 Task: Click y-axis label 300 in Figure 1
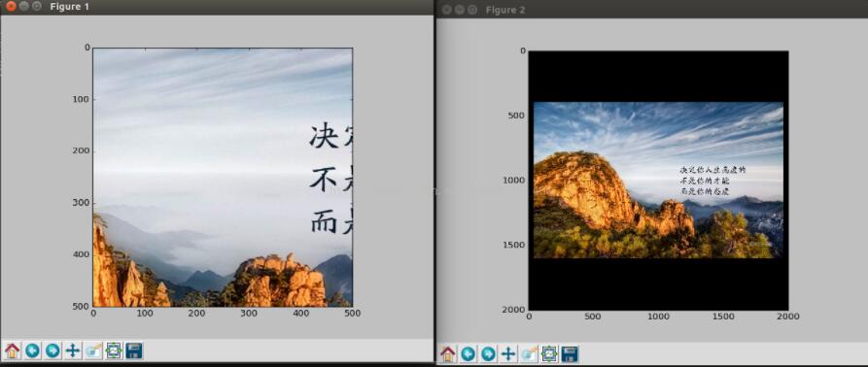tap(81, 203)
